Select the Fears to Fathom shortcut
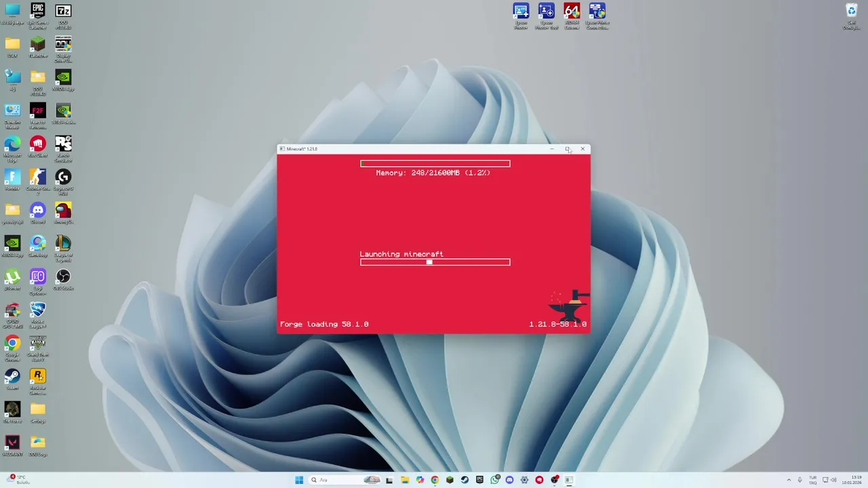 click(38, 115)
